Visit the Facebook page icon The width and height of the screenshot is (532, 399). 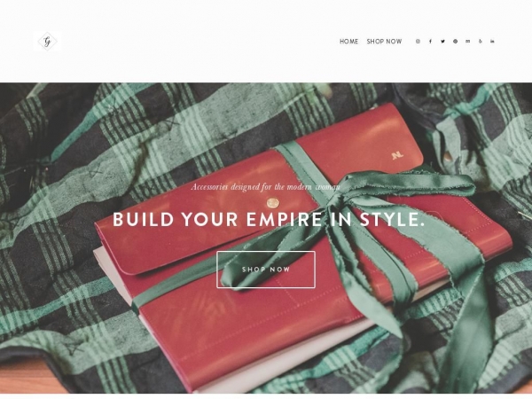tap(430, 42)
